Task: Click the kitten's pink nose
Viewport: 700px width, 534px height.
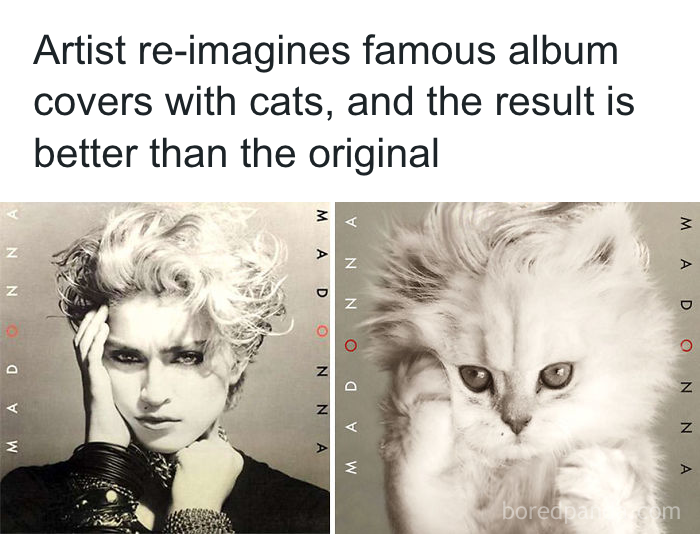Action: click(x=516, y=423)
